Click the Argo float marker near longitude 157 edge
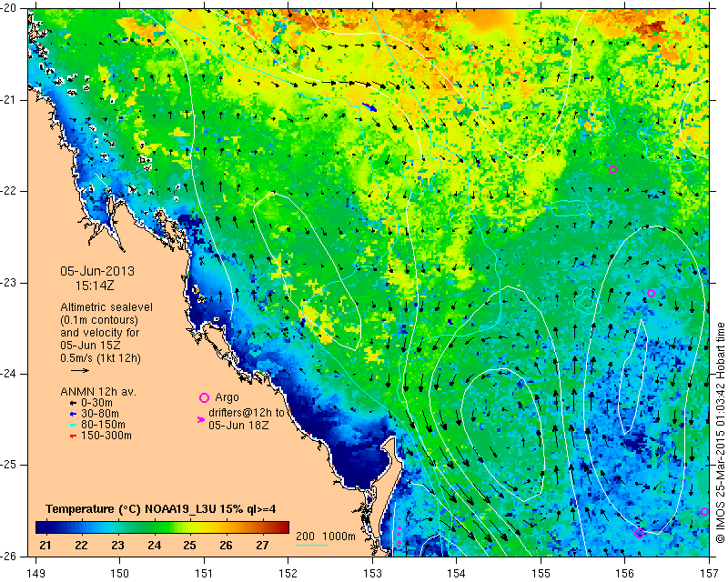 [704, 512]
